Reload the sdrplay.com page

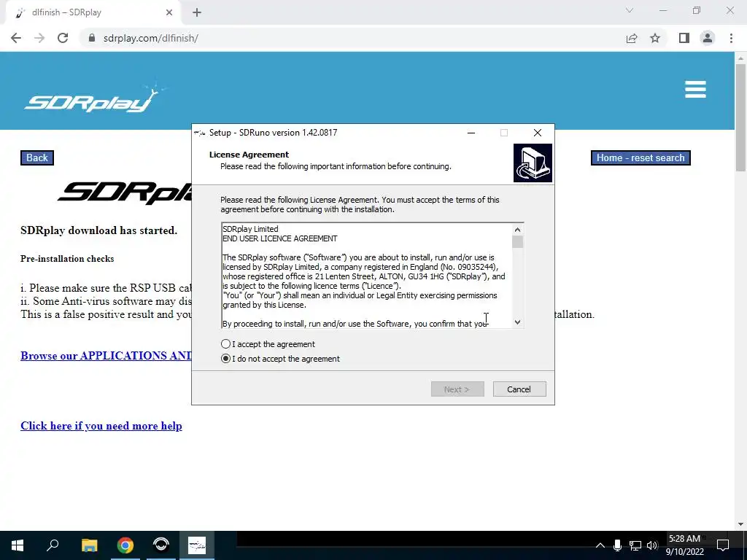click(63, 38)
